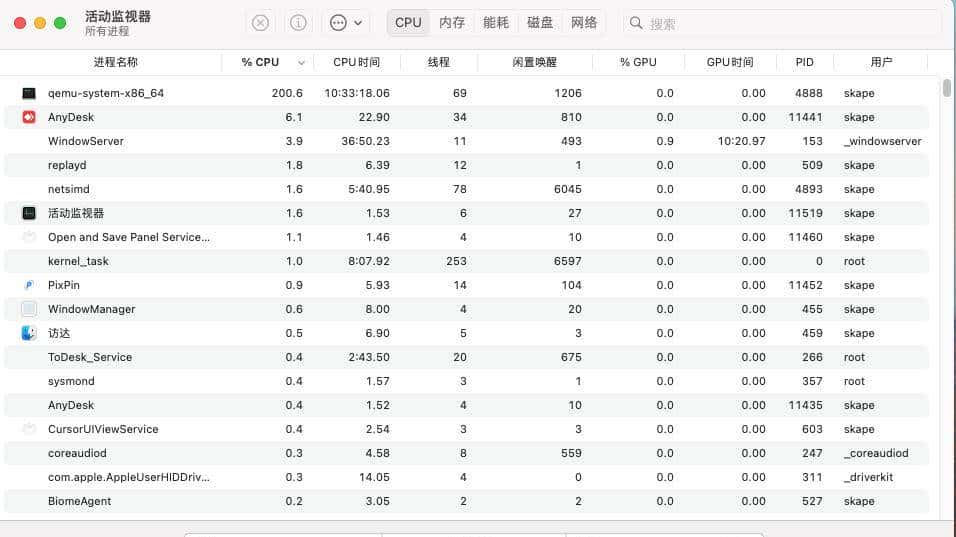Screen dimensions: 956x537
Task: Sort by 线程 column header
Action: pos(438,62)
